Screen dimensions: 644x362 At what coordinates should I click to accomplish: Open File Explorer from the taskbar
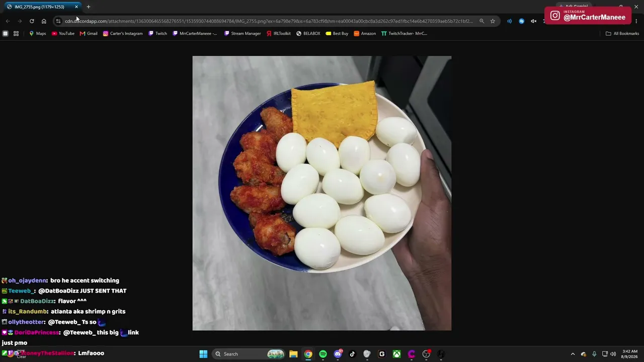[x=293, y=354]
